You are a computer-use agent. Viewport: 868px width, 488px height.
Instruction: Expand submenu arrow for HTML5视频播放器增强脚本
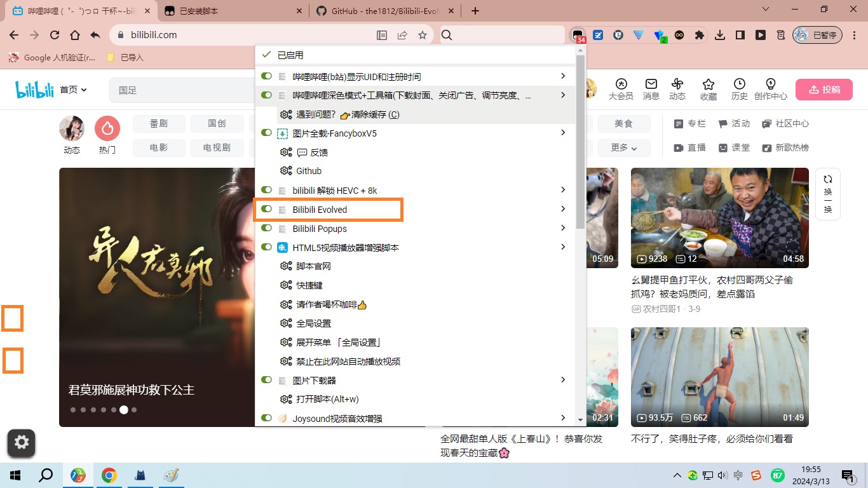563,247
